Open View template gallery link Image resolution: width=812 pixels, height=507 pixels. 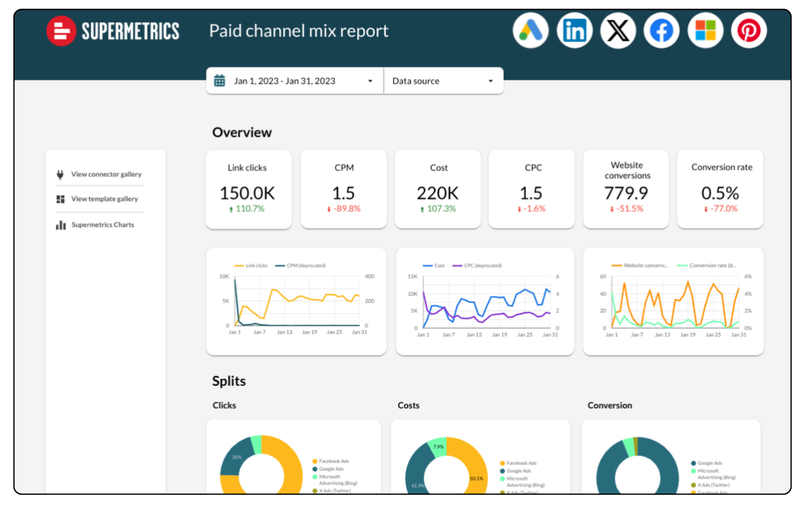coord(104,199)
